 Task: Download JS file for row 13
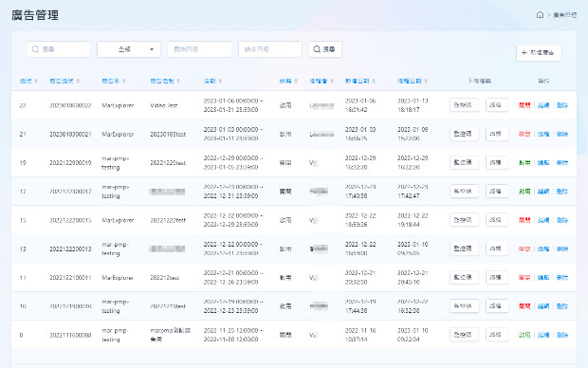tap(497, 248)
